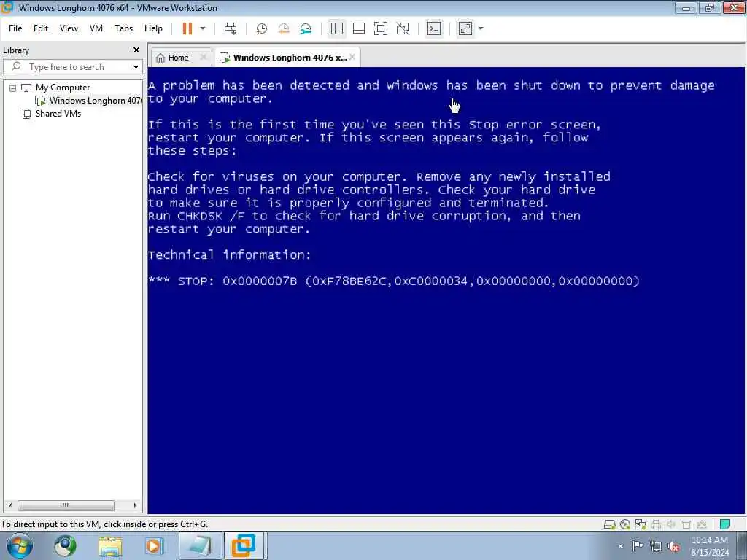Open Windows Explorer from the taskbar
This screenshot has width=747, height=560.
(111, 546)
